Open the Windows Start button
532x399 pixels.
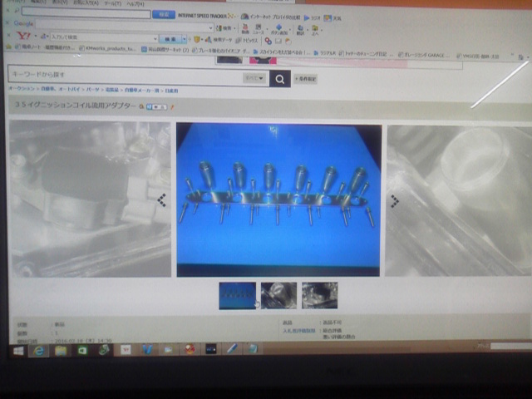(x=18, y=351)
